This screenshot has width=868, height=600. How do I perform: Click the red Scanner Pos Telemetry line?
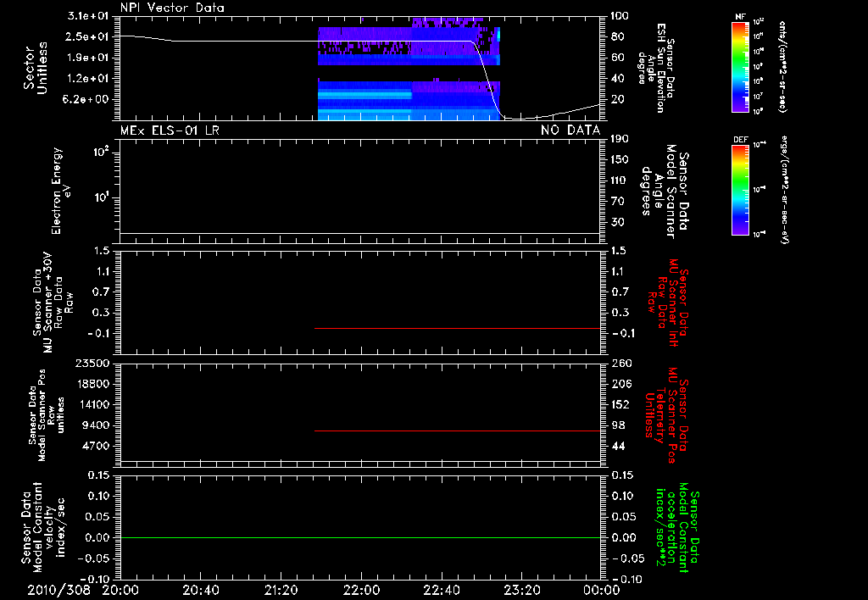[457, 431]
